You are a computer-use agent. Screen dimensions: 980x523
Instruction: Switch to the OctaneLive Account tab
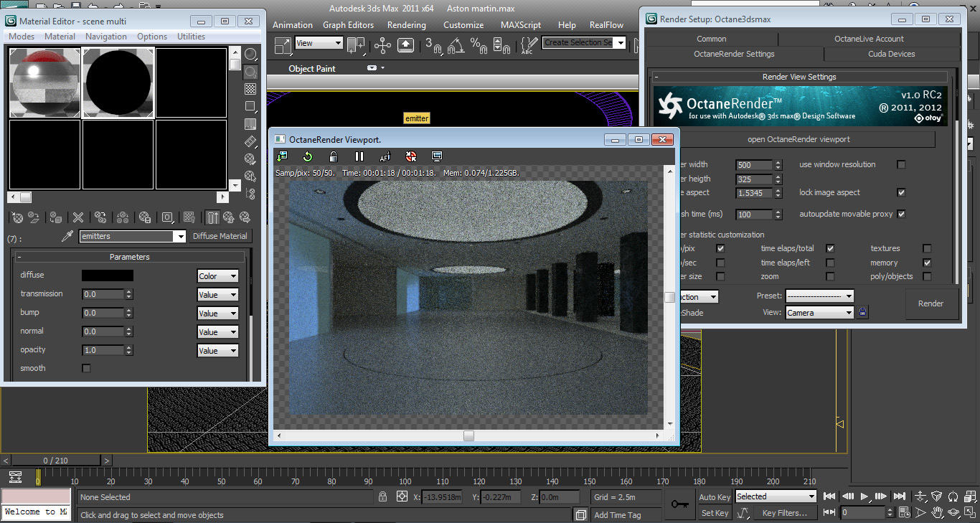coord(869,39)
